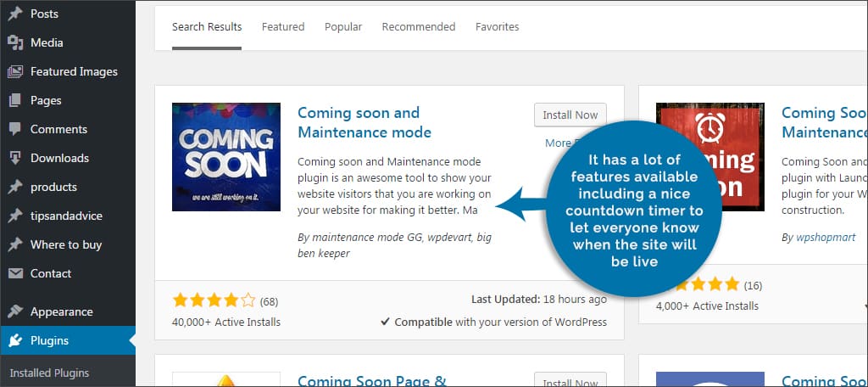This screenshot has height=387, width=868.
Task: Open the Where to buy menu item
Action: (x=68, y=244)
